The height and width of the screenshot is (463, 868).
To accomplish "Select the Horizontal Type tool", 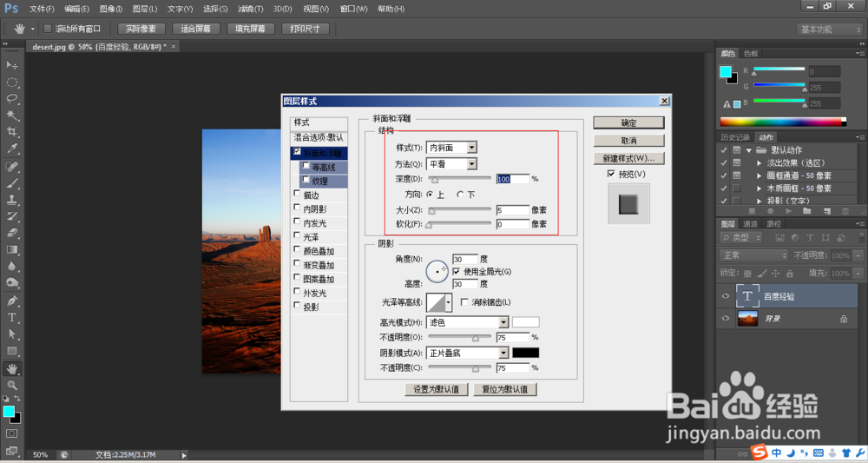I will (11, 318).
